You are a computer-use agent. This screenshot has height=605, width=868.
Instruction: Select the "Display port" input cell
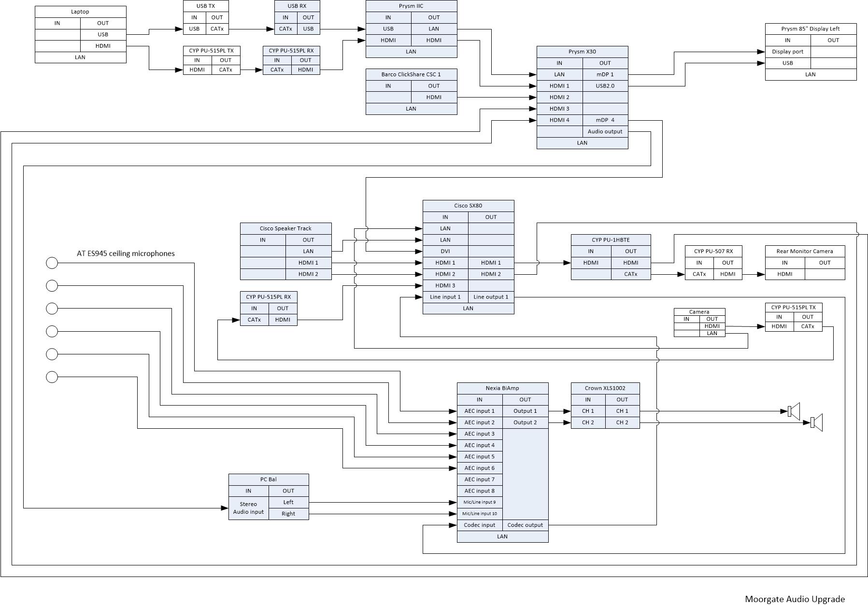(x=788, y=52)
